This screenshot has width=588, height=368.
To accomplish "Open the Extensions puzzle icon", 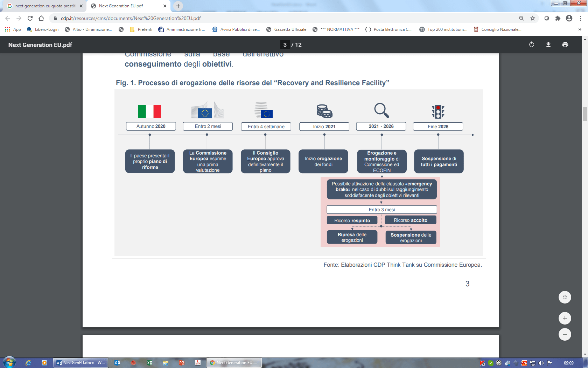I will (x=558, y=18).
